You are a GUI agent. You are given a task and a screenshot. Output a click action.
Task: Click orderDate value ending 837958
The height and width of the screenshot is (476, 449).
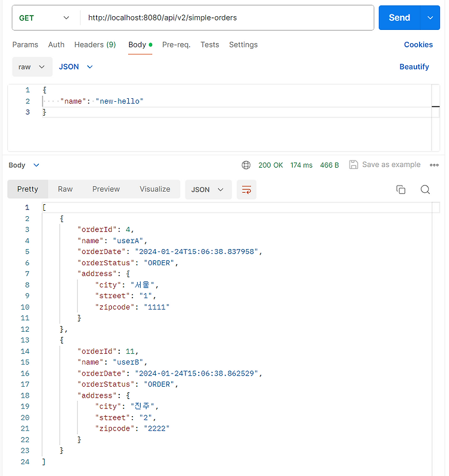[x=196, y=251]
